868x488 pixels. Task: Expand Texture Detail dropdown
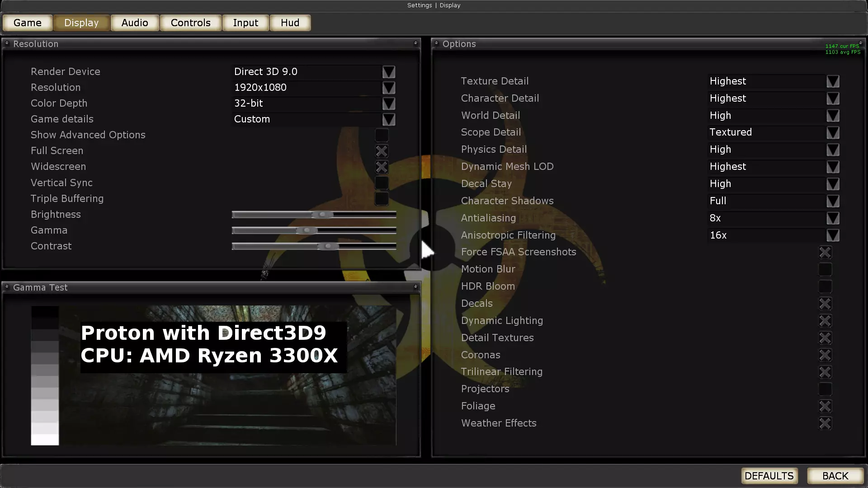click(x=832, y=81)
